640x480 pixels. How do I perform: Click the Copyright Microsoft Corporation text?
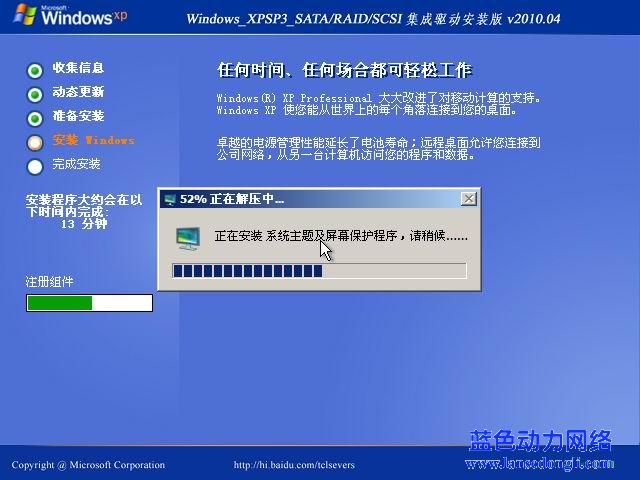pos(88,465)
